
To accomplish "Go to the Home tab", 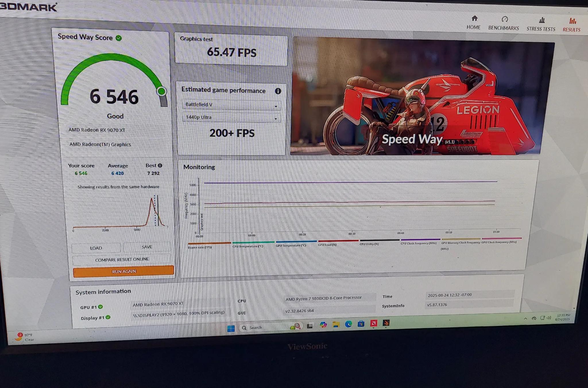I will (473, 22).
